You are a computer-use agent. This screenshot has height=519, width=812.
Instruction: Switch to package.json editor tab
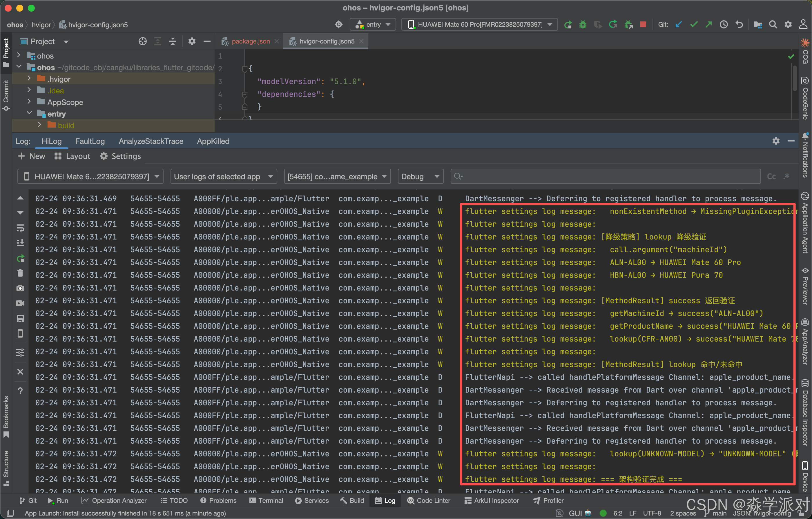(250, 41)
